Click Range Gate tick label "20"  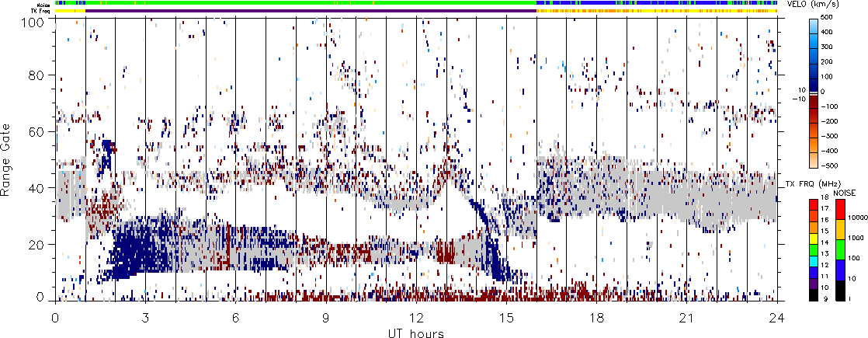point(37,244)
